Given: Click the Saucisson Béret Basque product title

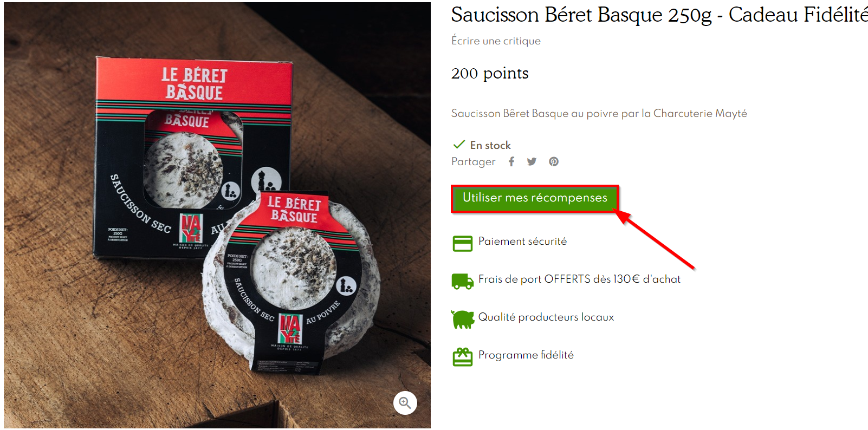Looking at the screenshot, I should pyautogui.click(x=659, y=15).
